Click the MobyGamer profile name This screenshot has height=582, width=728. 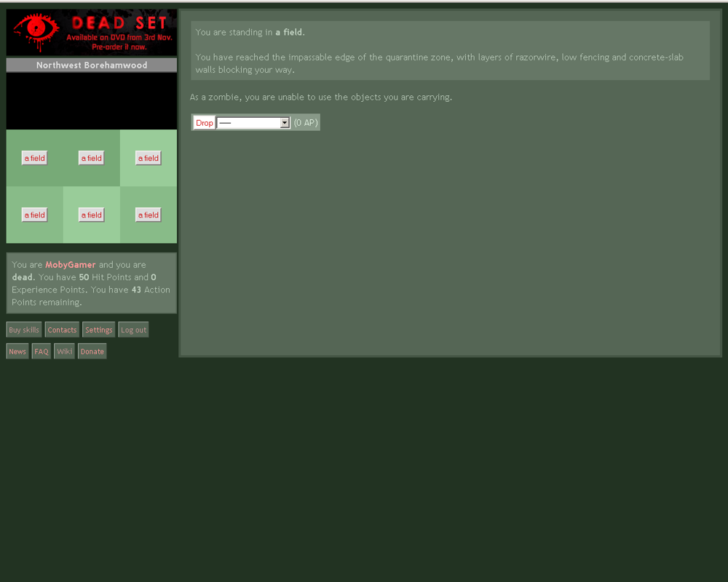pyautogui.click(x=70, y=264)
